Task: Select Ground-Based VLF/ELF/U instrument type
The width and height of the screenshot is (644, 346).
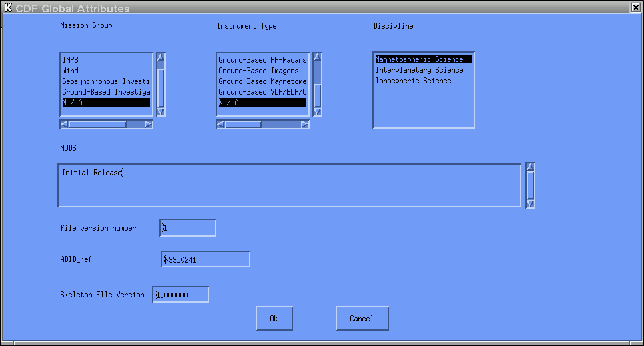Action: coord(262,92)
